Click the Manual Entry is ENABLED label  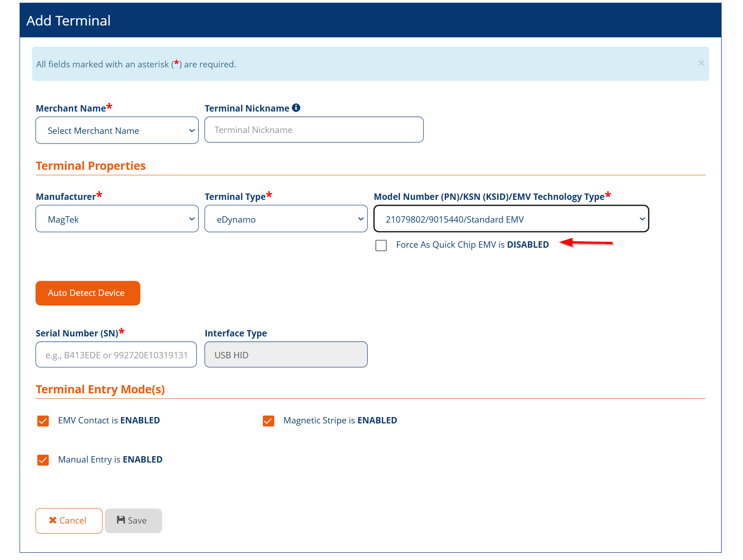[x=110, y=459]
